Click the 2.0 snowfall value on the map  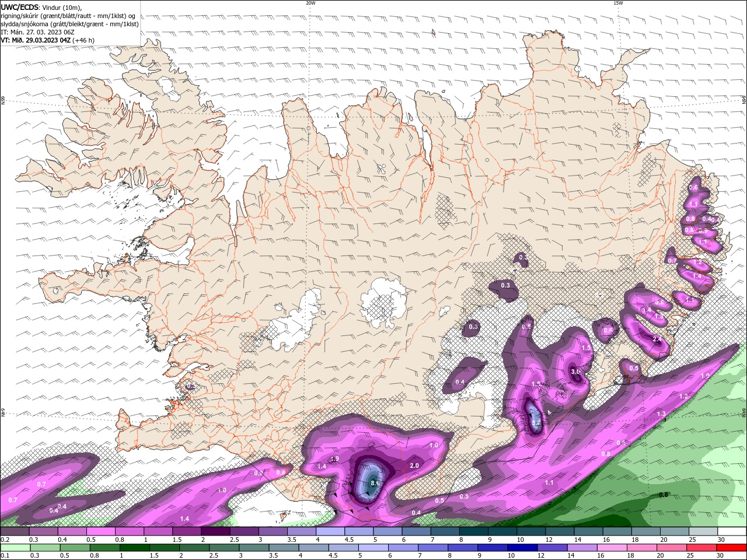pos(415,466)
